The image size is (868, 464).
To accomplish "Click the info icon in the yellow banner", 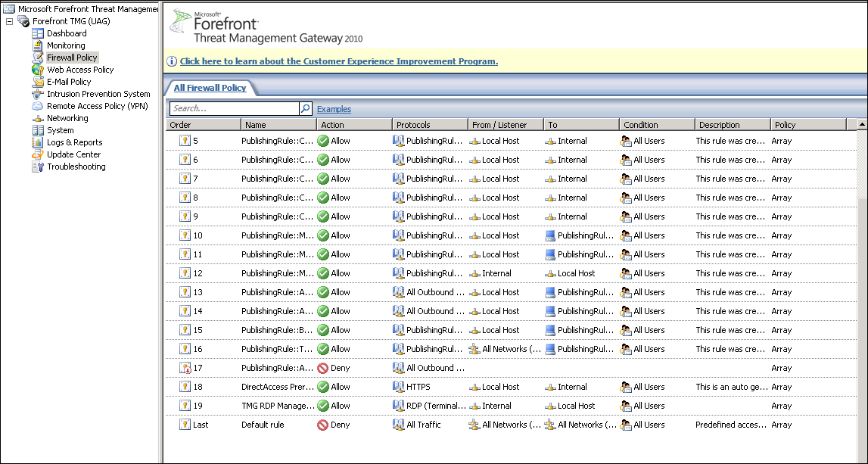I will pos(172,61).
